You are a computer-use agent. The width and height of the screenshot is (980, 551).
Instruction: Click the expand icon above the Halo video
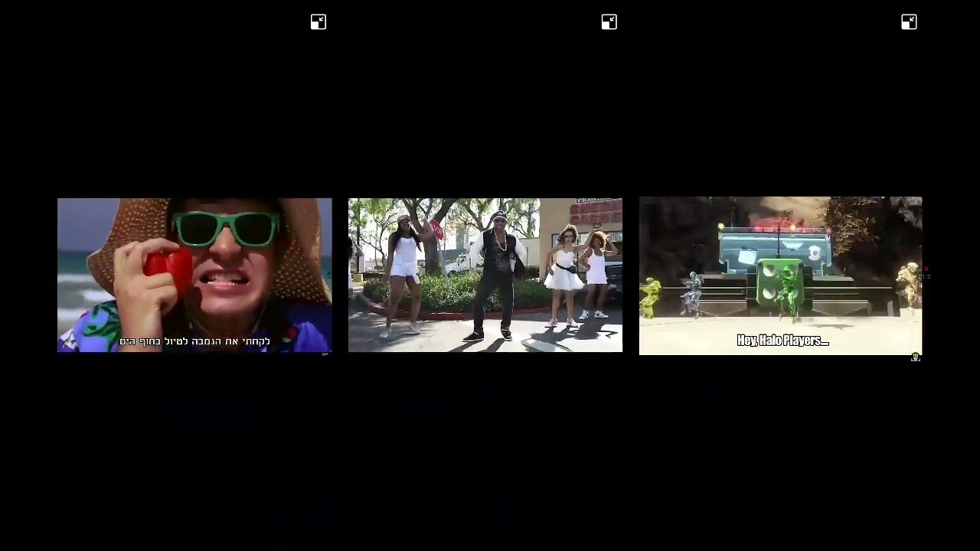click(909, 22)
